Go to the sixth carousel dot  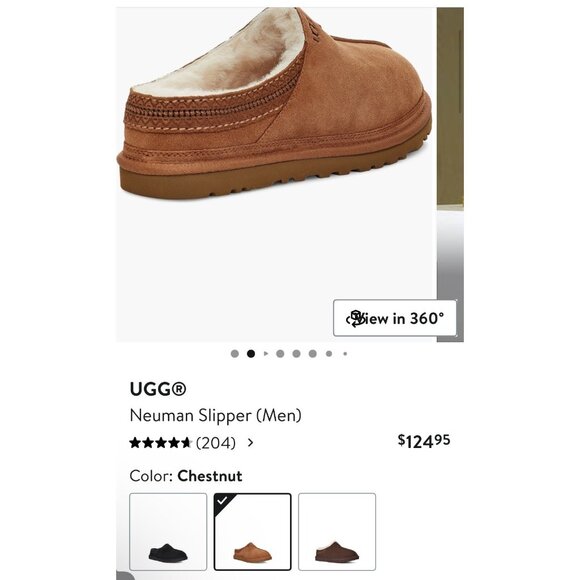tap(313, 354)
